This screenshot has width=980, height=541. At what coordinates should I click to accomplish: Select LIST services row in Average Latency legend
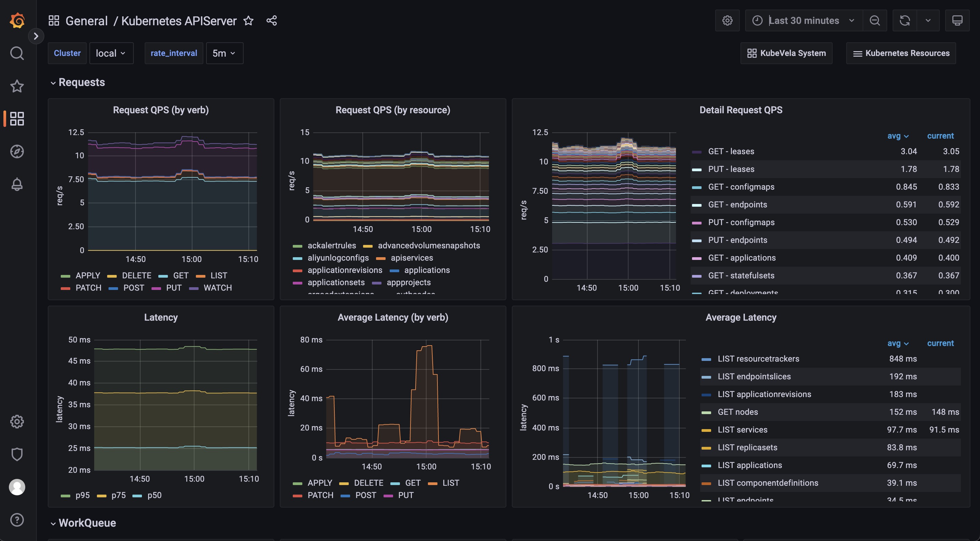coord(831,430)
